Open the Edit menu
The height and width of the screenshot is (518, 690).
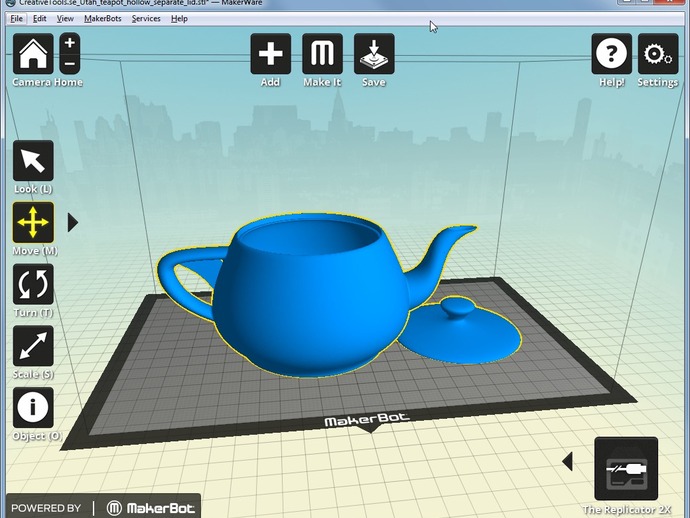[x=40, y=18]
